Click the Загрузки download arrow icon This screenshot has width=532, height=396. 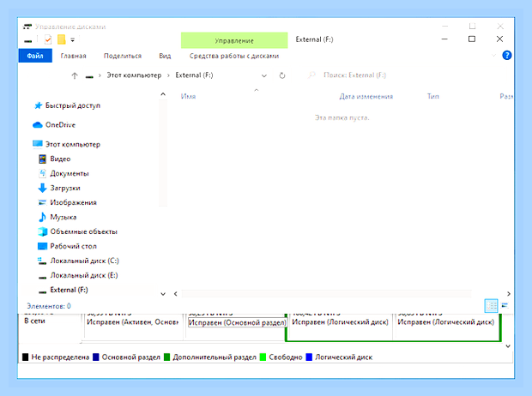(x=42, y=188)
